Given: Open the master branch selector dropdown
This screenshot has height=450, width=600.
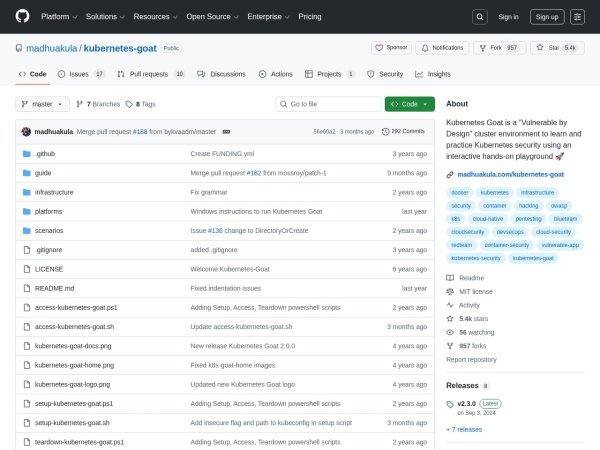Looking at the screenshot, I should 42,104.
